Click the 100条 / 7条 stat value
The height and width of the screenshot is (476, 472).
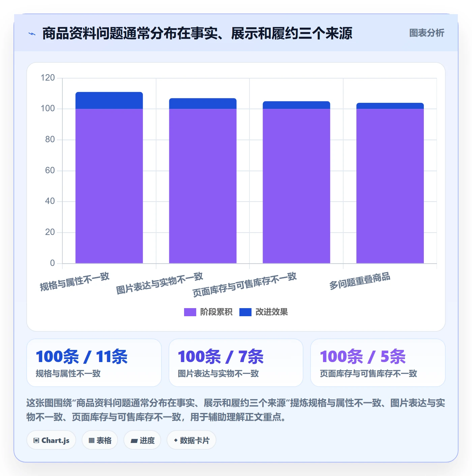[x=220, y=357]
